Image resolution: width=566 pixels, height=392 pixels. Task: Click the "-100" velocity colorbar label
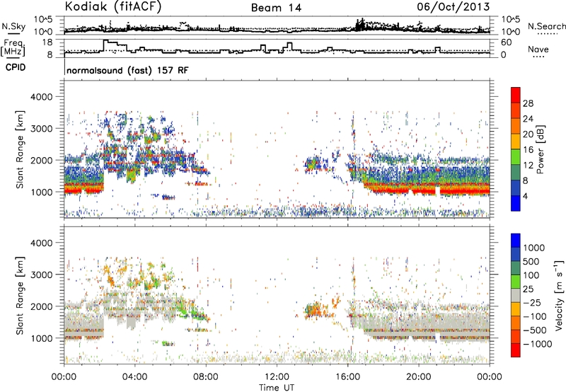point(535,316)
